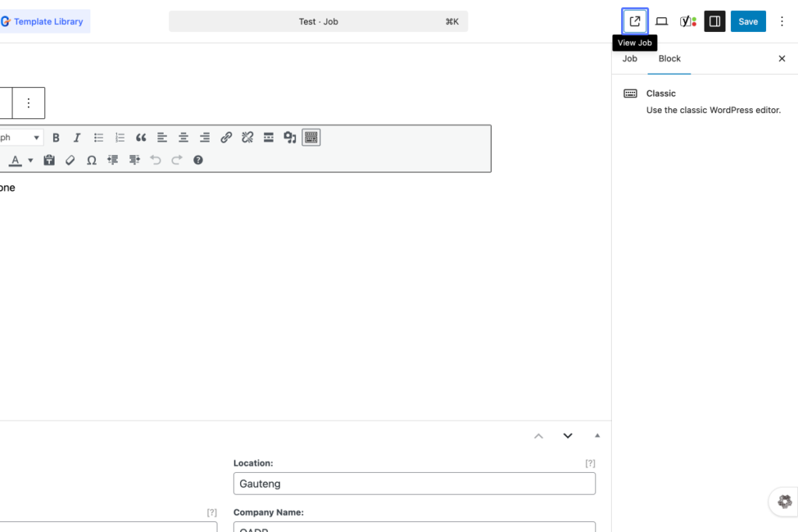Click the Classic block keyboard icon
This screenshot has height=532, width=798.
630,93
